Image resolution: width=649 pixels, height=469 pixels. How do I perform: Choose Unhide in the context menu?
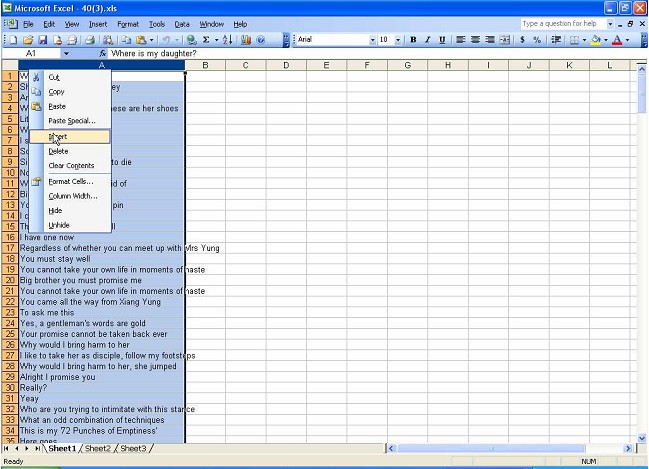click(70, 225)
